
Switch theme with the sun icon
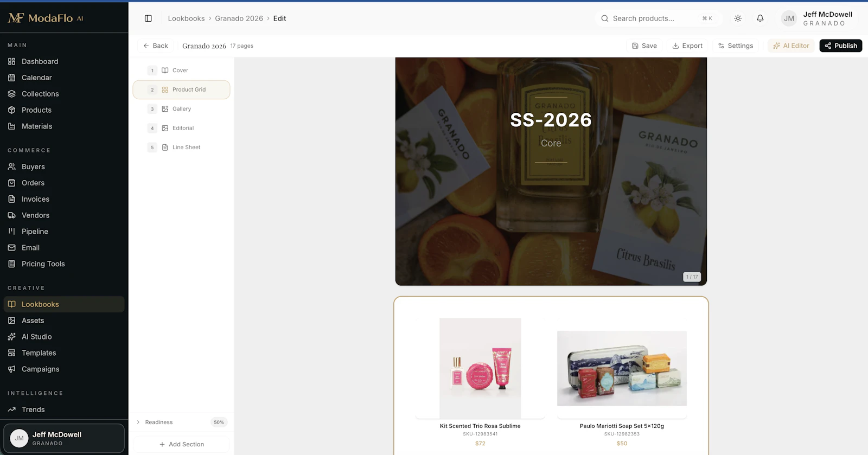click(x=738, y=18)
